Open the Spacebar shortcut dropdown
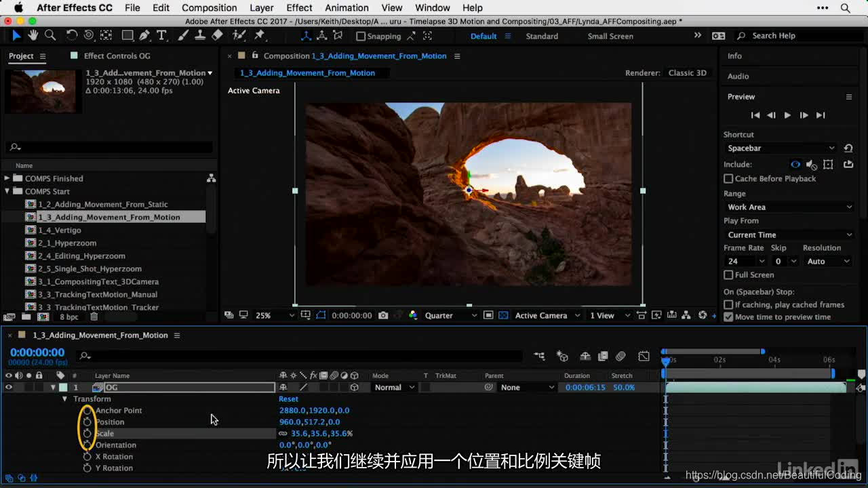This screenshot has height=488, width=868. click(x=781, y=148)
